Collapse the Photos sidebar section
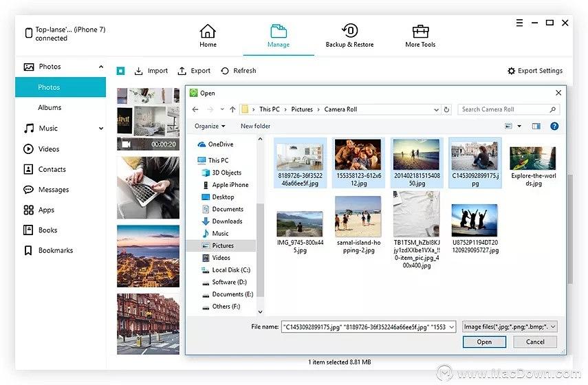The width and height of the screenshot is (588, 385). pyautogui.click(x=101, y=67)
